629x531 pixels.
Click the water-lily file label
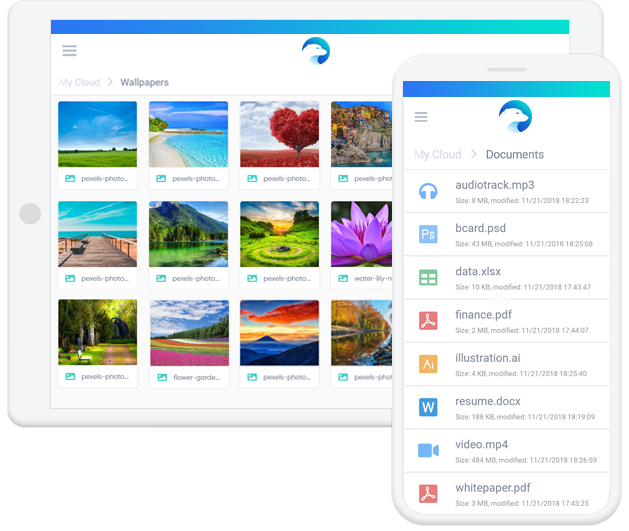pyautogui.click(x=373, y=278)
